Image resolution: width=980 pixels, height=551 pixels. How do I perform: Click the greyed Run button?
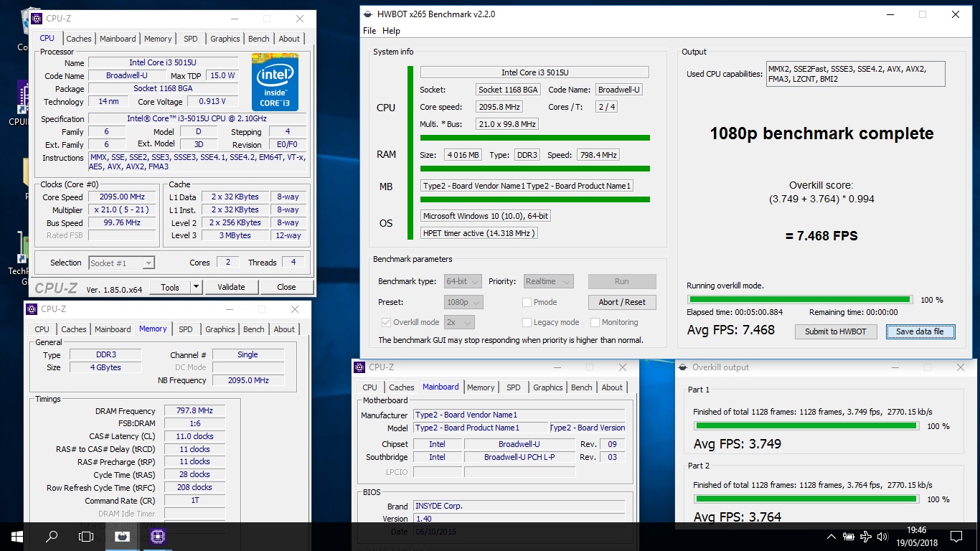tap(622, 281)
